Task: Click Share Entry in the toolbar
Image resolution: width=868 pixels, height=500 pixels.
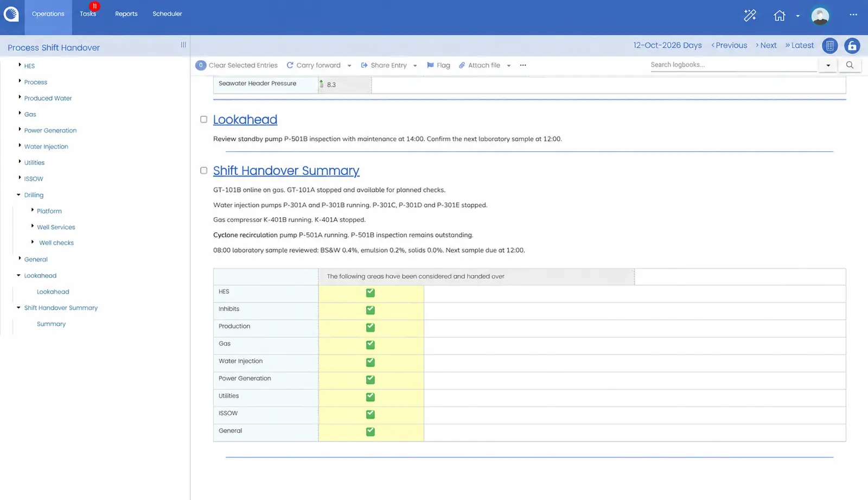Action: tap(384, 65)
